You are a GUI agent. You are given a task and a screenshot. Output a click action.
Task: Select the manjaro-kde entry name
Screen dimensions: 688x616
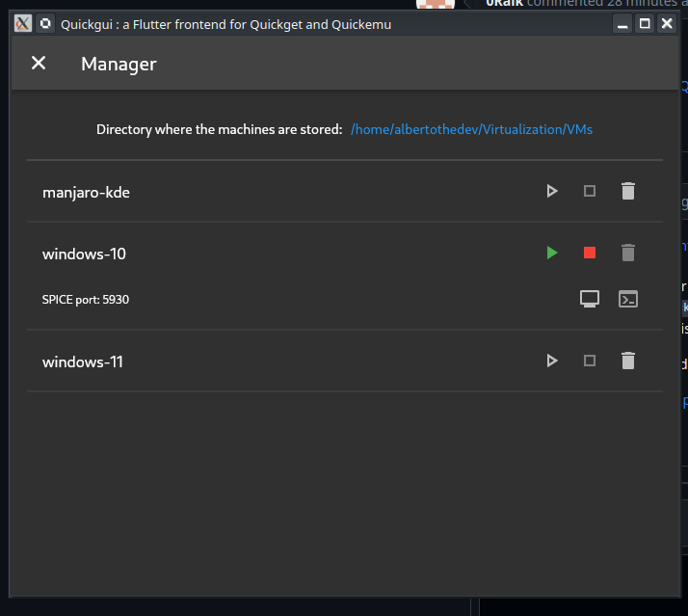pyautogui.click(x=86, y=192)
